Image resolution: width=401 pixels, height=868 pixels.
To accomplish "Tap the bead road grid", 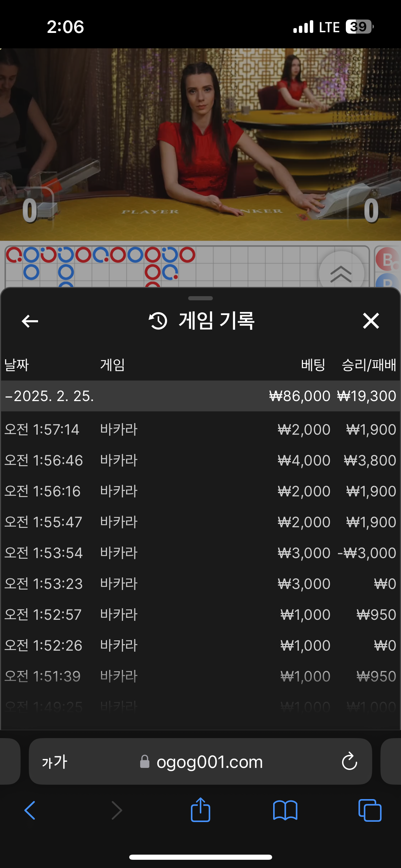I will pos(187,266).
